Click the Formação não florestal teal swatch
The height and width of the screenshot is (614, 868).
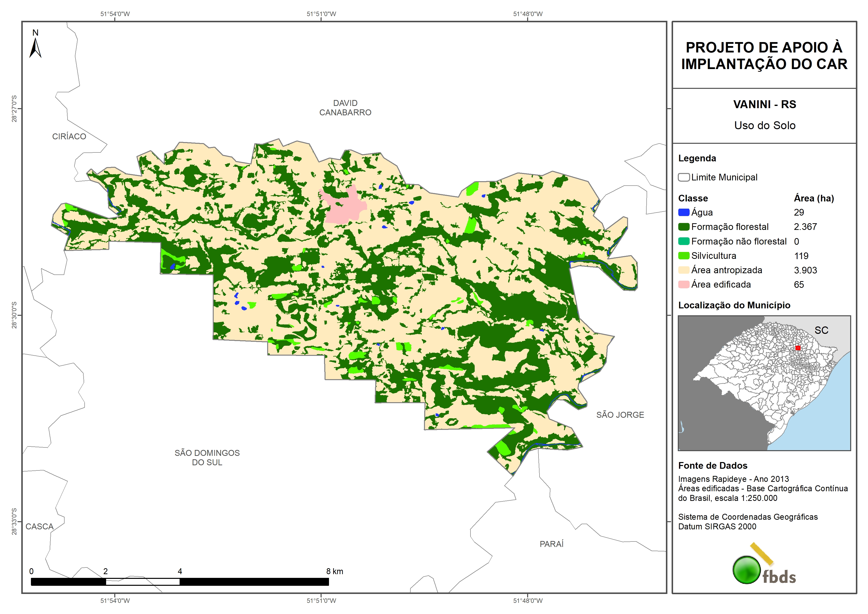click(x=683, y=241)
